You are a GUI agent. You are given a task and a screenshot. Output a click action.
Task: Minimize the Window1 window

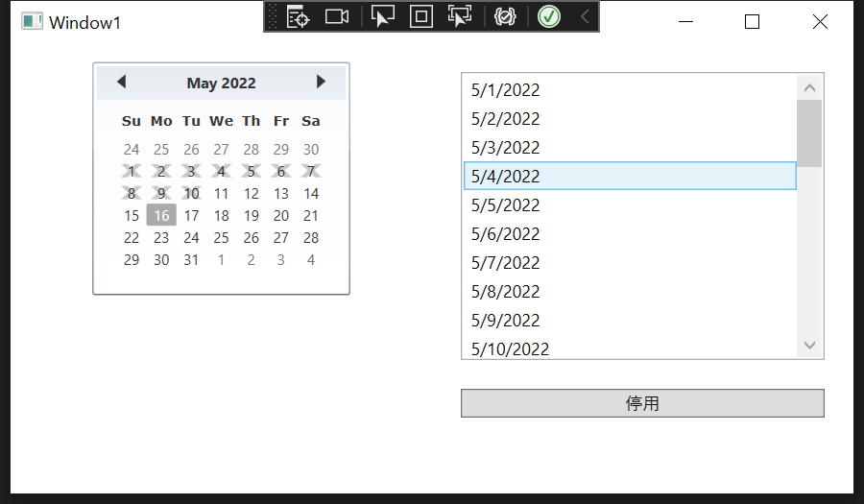(685, 21)
